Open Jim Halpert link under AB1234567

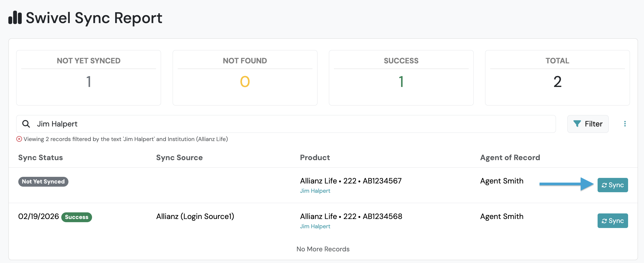[x=315, y=191]
